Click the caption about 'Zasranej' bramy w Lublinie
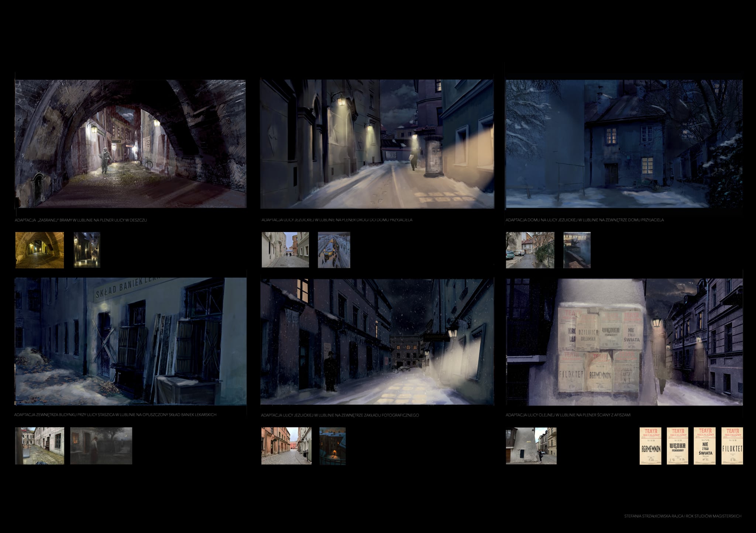This screenshot has width=756, height=533. (81, 220)
